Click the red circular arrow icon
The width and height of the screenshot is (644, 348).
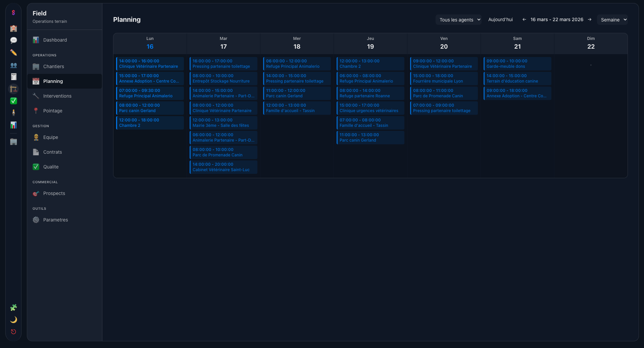(13, 332)
